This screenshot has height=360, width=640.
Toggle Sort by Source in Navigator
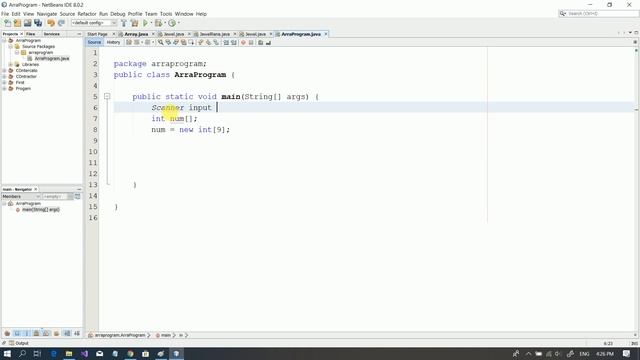[77, 333]
